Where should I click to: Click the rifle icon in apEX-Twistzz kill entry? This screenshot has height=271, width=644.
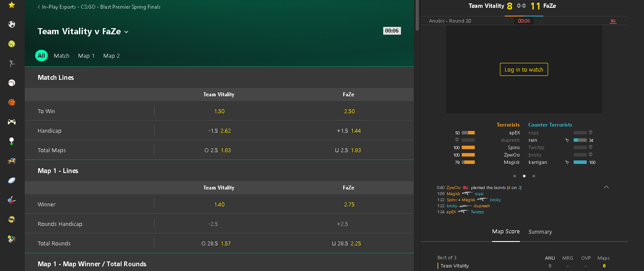(x=463, y=212)
